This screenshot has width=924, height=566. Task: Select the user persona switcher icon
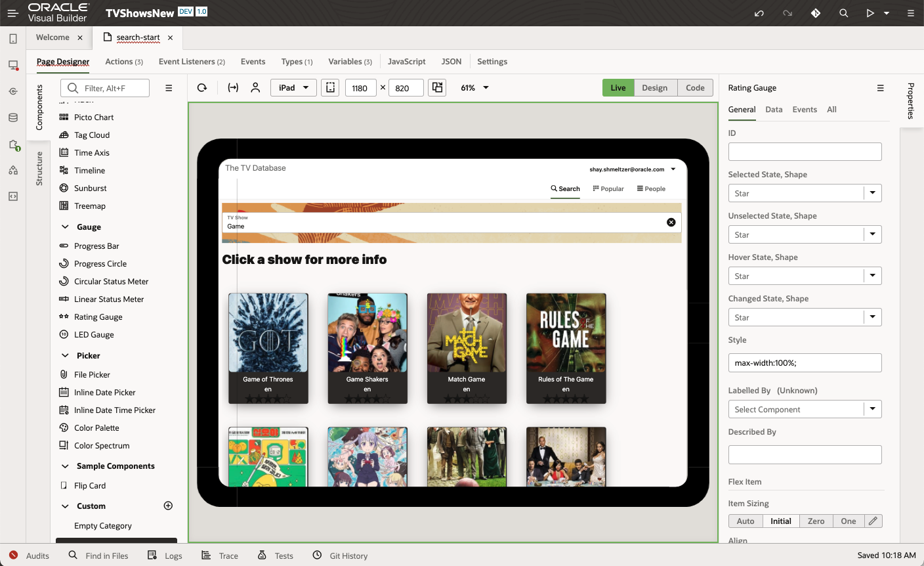point(255,87)
